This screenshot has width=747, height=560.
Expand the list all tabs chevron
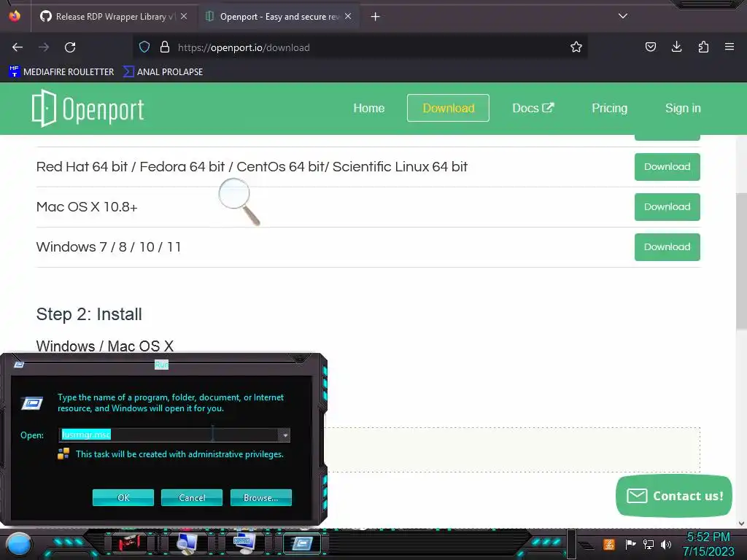tap(623, 16)
